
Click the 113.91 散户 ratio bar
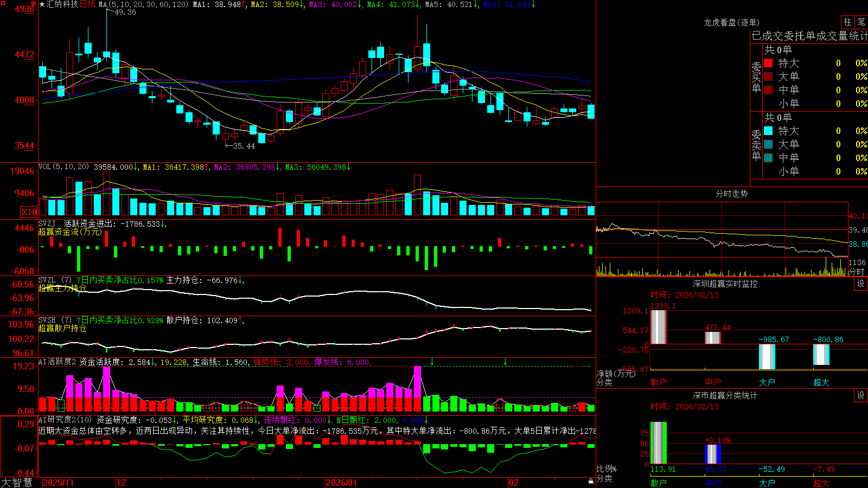click(x=659, y=443)
